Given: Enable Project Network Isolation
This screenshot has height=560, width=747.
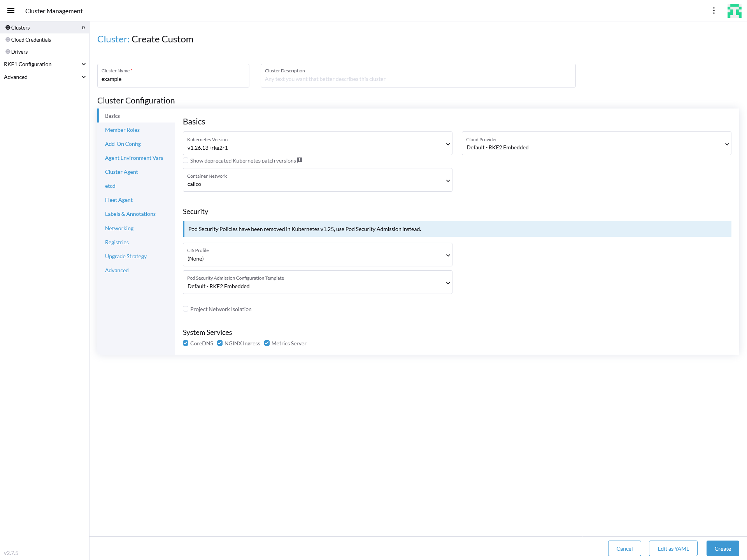Looking at the screenshot, I should coord(186,309).
